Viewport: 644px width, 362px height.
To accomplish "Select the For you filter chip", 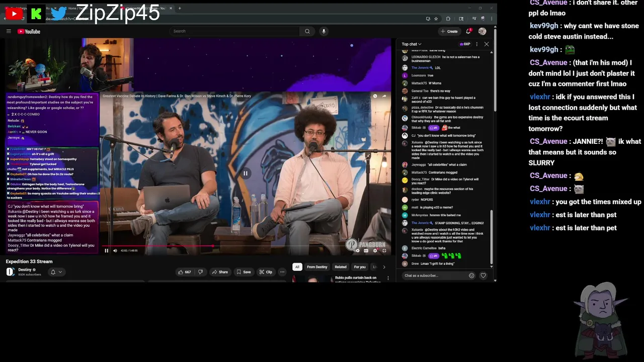I will tap(360, 267).
